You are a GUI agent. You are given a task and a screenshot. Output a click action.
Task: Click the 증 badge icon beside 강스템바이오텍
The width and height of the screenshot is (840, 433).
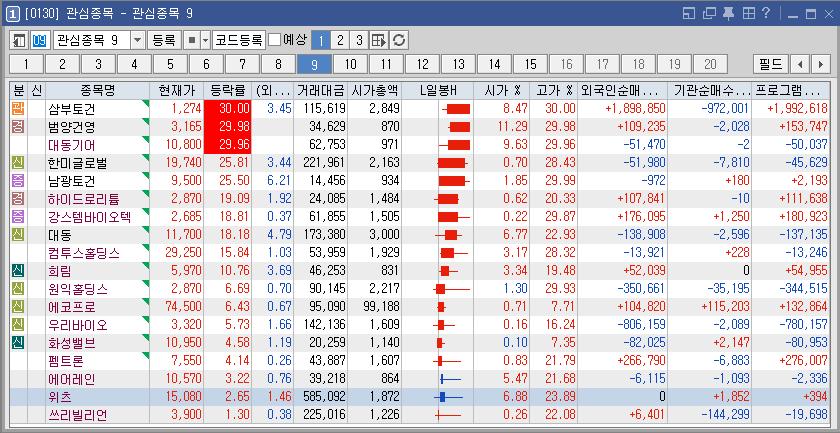(x=18, y=216)
